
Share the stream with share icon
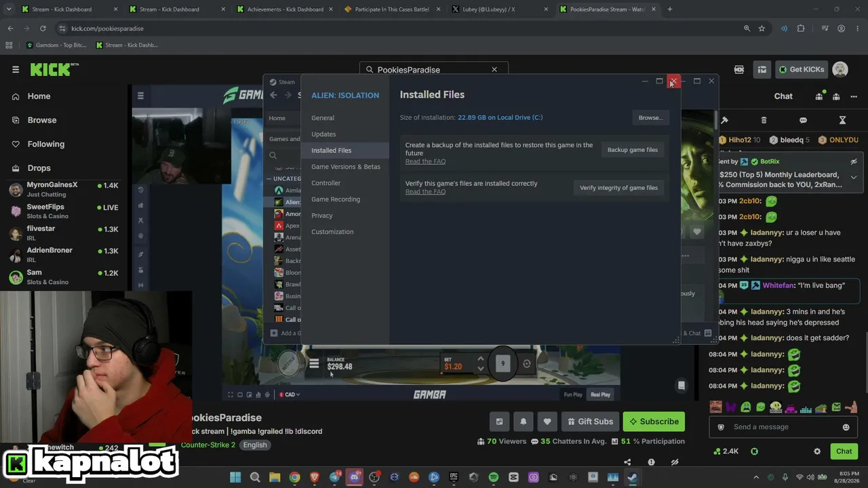pos(627,462)
